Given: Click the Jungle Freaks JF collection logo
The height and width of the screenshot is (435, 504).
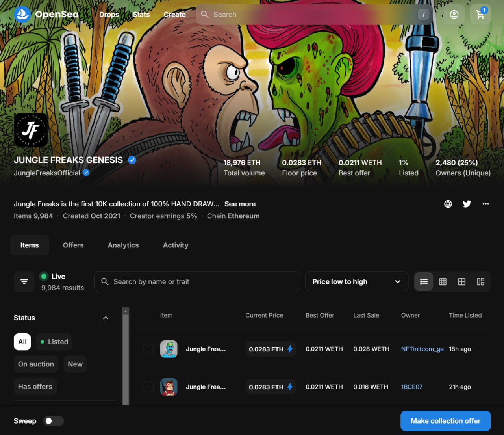Looking at the screenshot, I should pos(31,130).
